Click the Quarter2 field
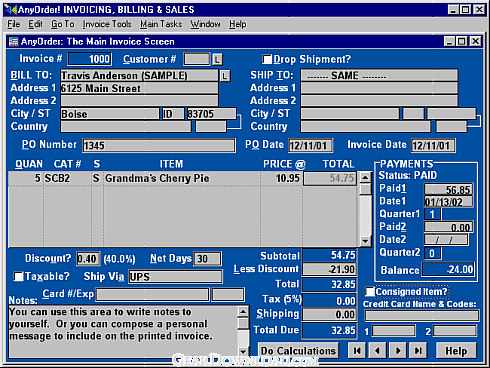The image size is (490, 368). tap(433, 253)
